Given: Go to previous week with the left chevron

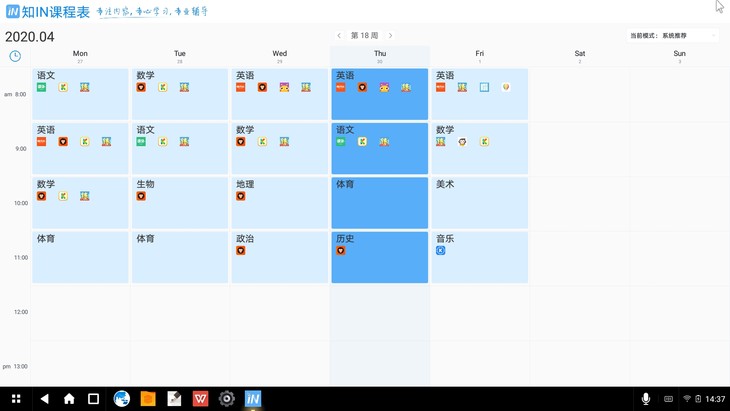Looking at the screenshot, I should point(339,36).
